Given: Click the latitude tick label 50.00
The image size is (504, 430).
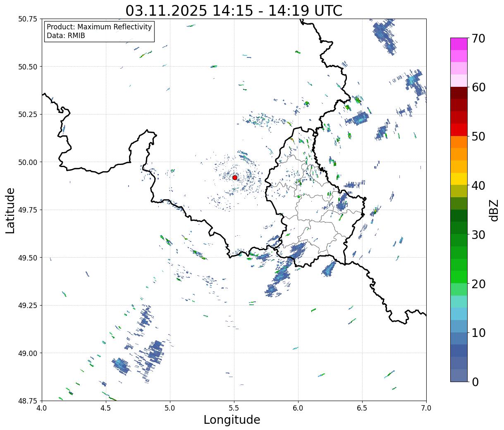Looking at the screenshot, I should click(28, 162).
